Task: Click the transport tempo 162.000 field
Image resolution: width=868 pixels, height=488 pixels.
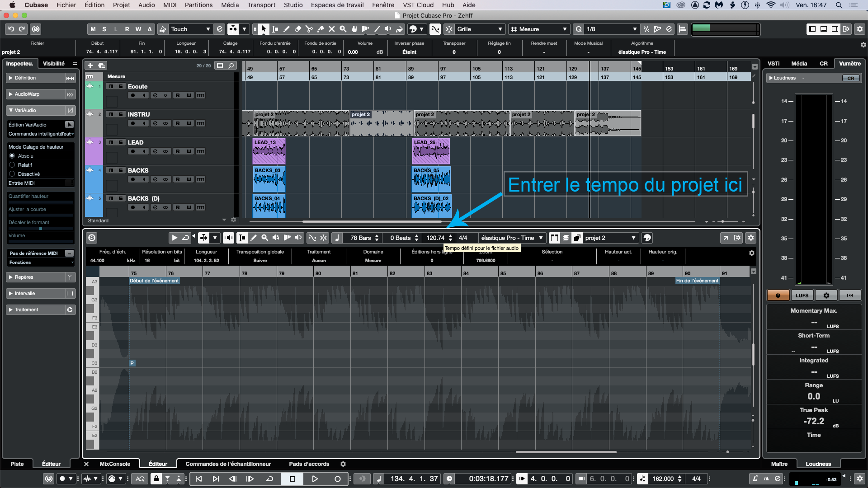Action: pos(663,479)
